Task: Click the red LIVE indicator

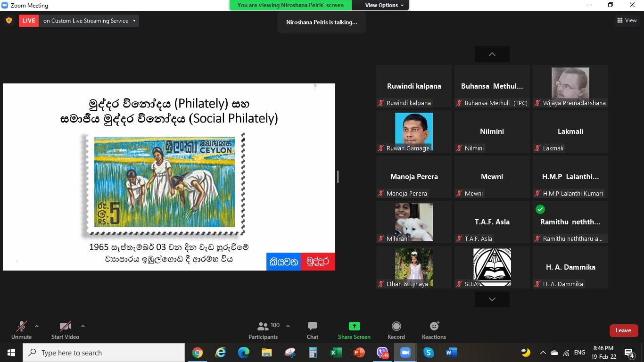Action: (x=29, y=21)
